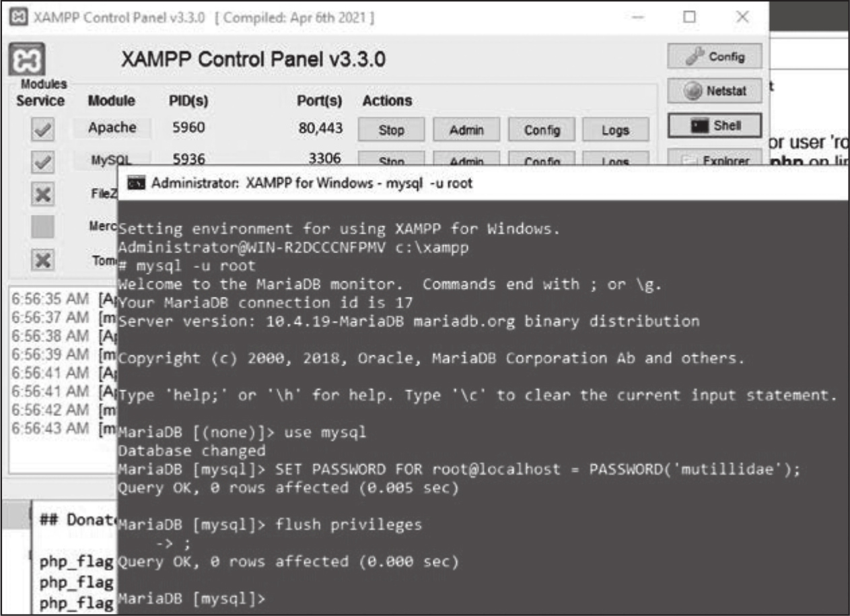
Task: Stop the Apache module
Action: pos(391,130)
